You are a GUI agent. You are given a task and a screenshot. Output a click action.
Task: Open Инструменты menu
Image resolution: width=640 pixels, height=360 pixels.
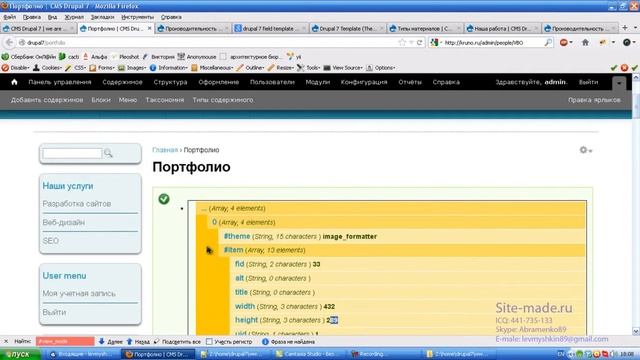pos(138,17)
